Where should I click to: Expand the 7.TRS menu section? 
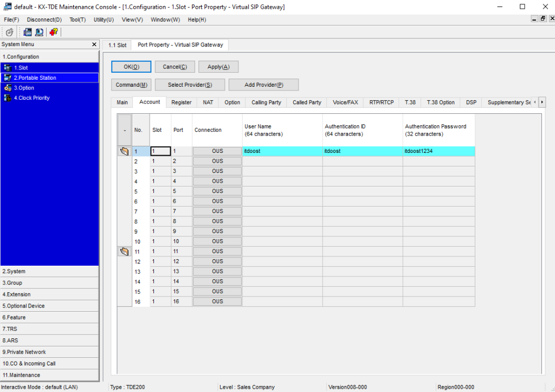point(49,329)
